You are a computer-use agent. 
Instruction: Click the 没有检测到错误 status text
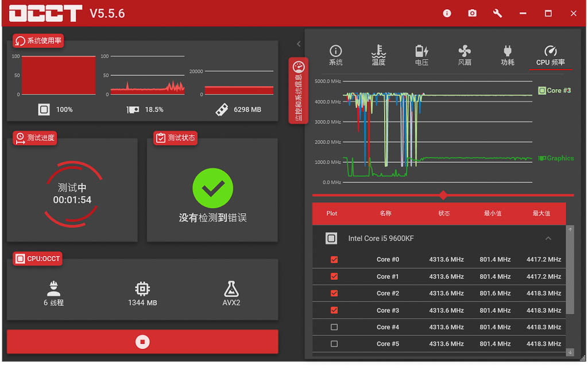pyautogui.click(x=212, y=218)
